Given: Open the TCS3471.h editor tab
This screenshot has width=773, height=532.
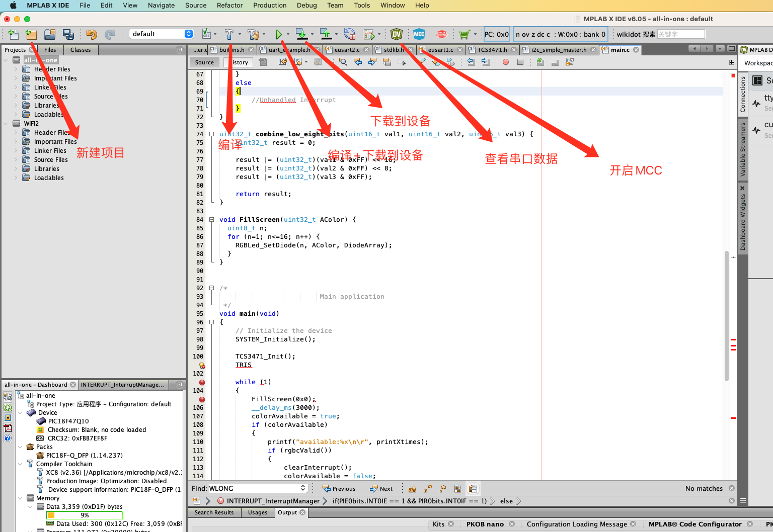Looking at the screenshot, I should coord(492,50).
